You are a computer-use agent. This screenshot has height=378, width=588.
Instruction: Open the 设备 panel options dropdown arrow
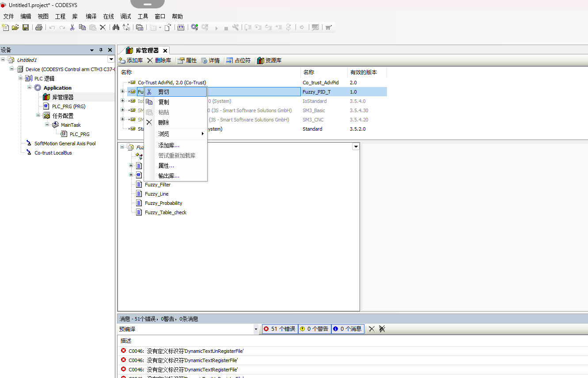92,50
